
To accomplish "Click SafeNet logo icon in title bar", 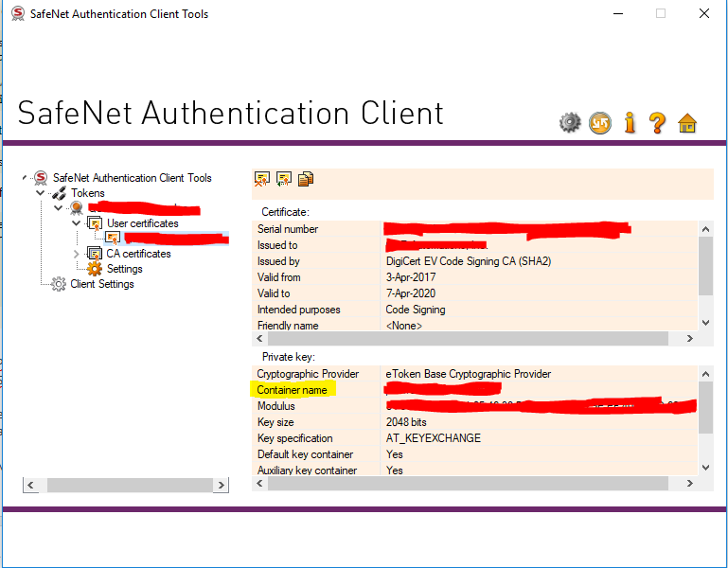I will [18, 13].
